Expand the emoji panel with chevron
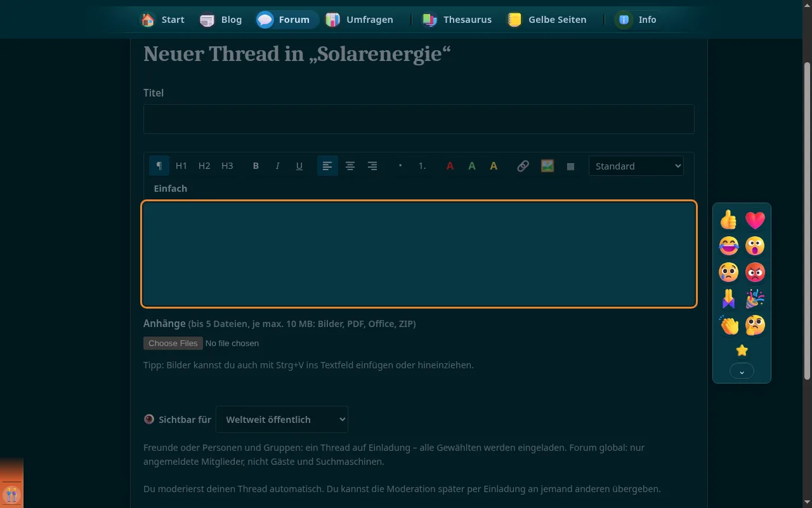 coord(742,371)
